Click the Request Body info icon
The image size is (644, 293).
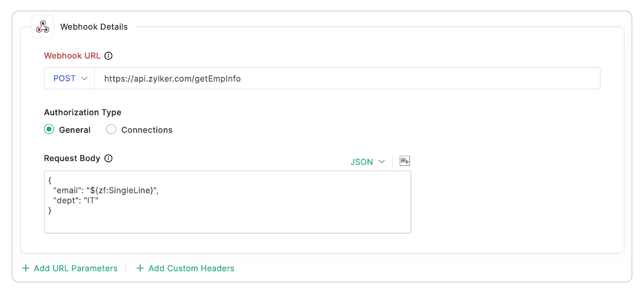[108, 158]
